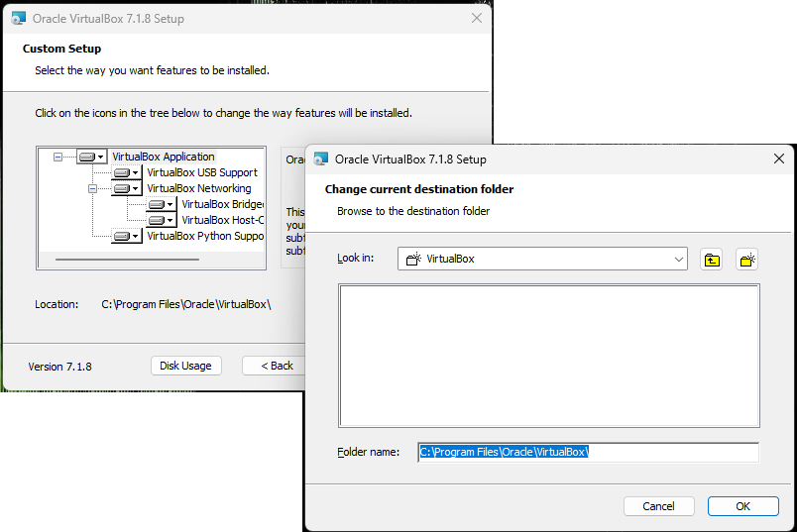Image resolution: width=797 pixels, height=532 pixels.
Task: Click the Up One Level folder icon
Action: pos(711,260)
